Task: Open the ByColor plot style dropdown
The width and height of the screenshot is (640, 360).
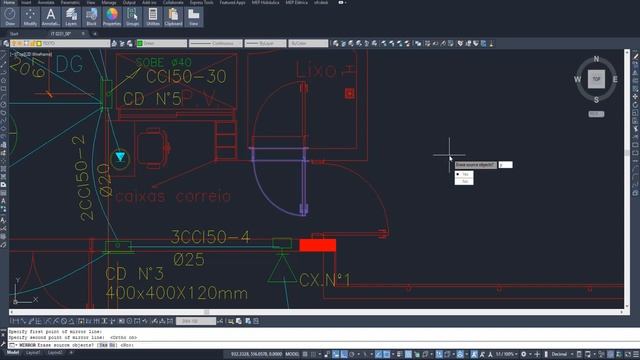Action: click(x=308, y=43)
